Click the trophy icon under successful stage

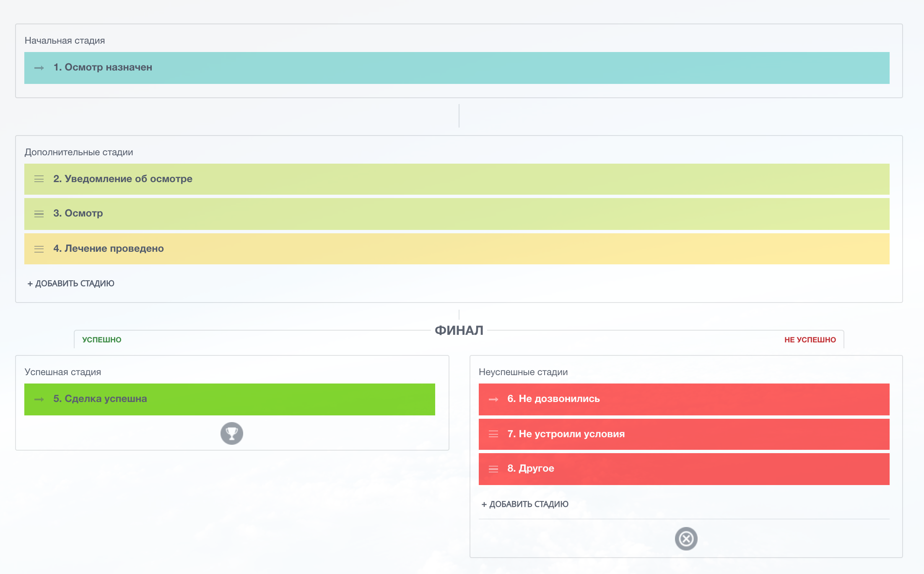pos(232,433)
